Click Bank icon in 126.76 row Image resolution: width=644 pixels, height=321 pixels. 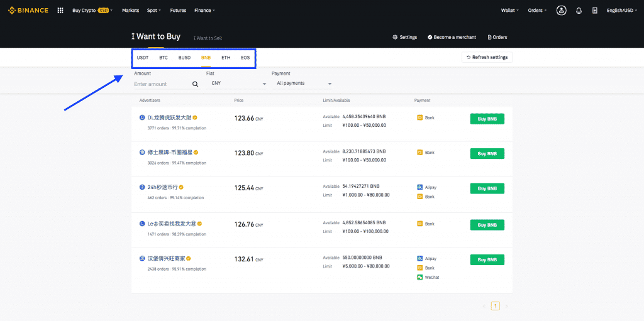click(x=419, y=224)
